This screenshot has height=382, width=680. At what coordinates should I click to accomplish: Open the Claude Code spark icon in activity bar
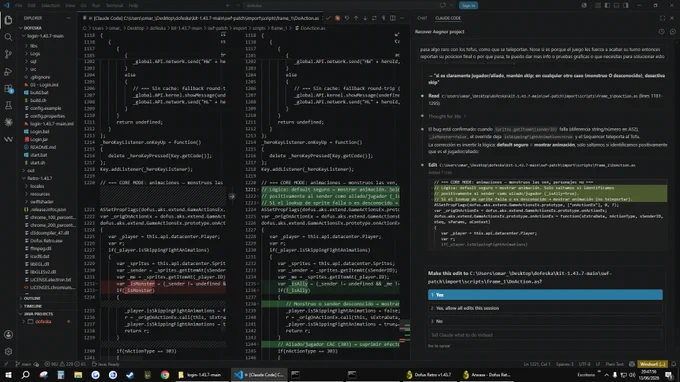[8, 122]
